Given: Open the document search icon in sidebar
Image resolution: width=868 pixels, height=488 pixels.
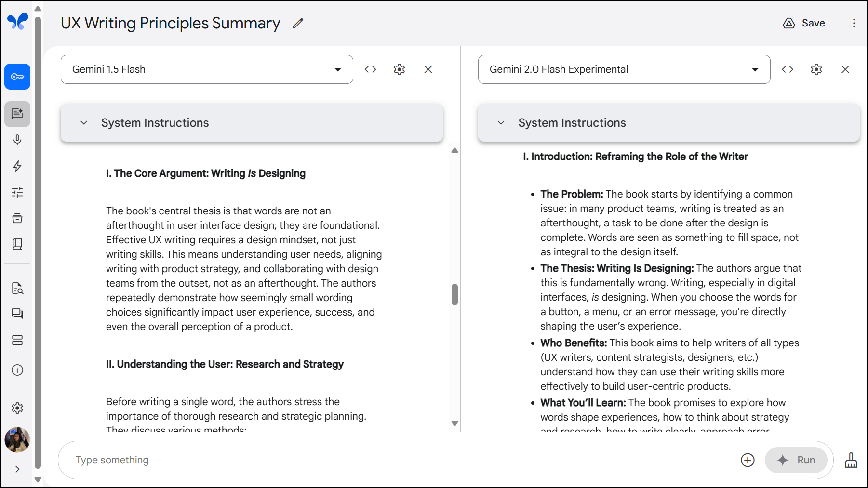Looking at the screenshot, I should click(17, 288).
